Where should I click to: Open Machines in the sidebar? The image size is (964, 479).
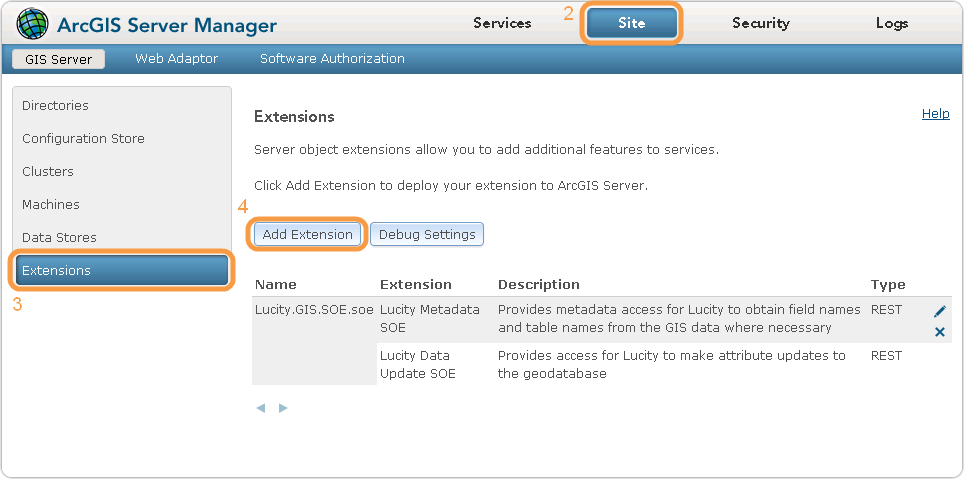click(51, 205)
